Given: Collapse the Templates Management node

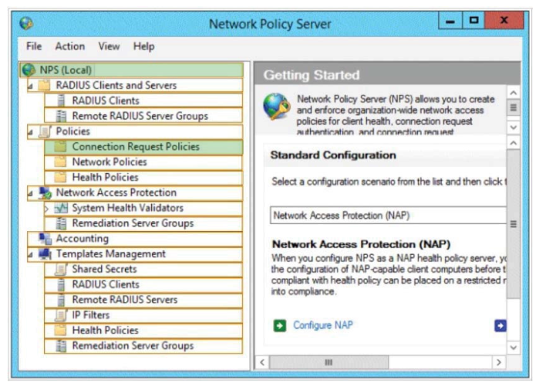Looking at the screenshot, I should pos(30,255).
